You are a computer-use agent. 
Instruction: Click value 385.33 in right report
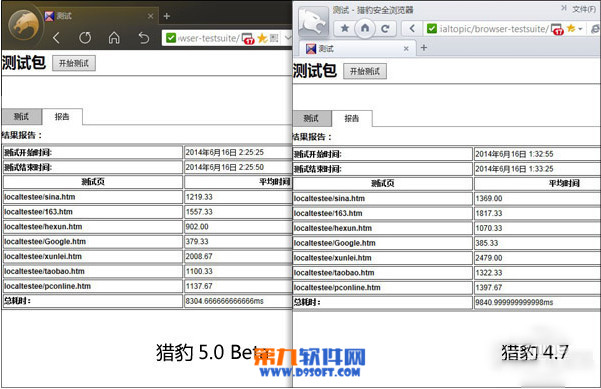point(486,243)
